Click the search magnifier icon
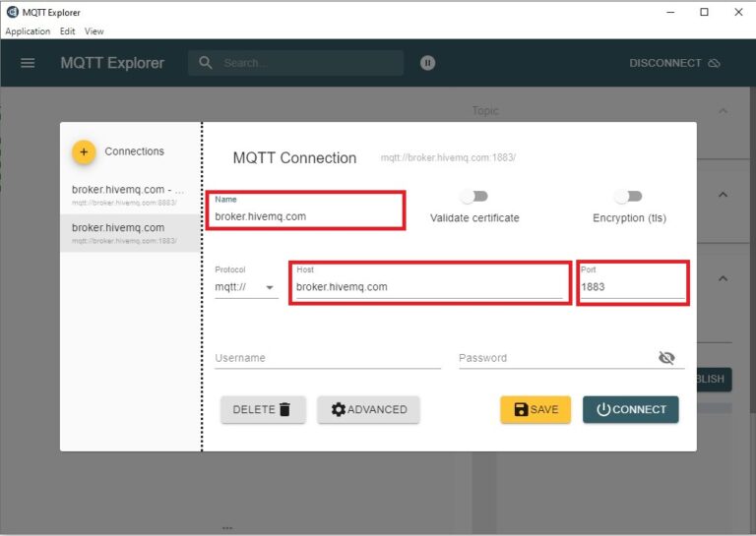 (x=206, y=63)
